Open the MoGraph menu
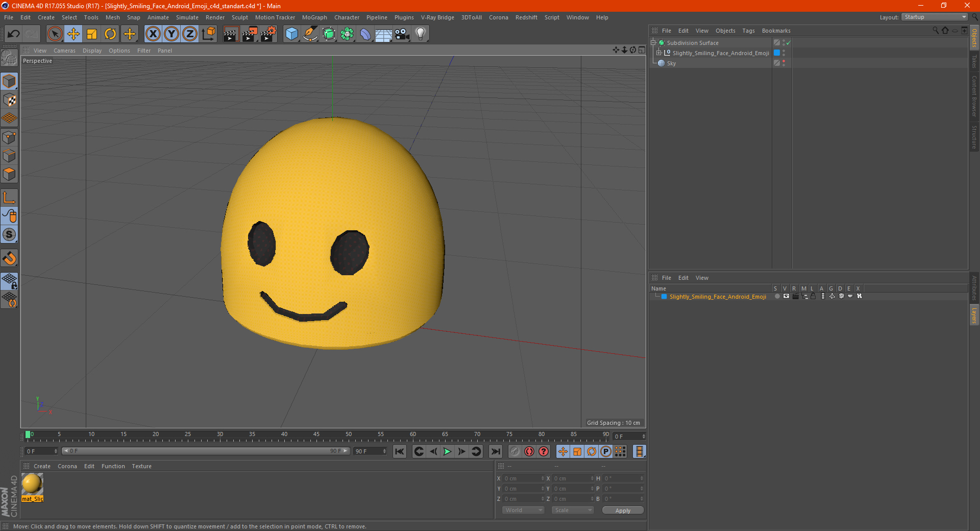The height and width of the screenshot is (531, 980). point(314,17)
